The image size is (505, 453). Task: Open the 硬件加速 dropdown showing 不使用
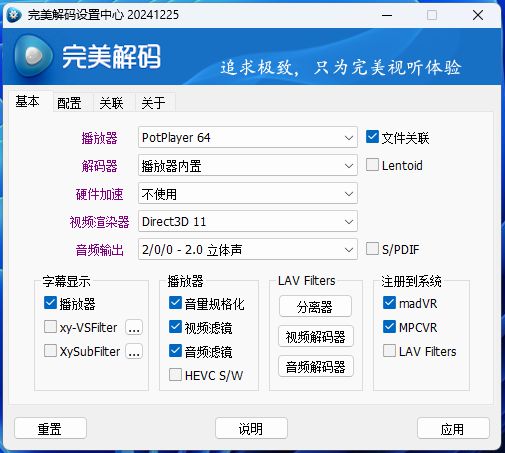pos(248,193)
